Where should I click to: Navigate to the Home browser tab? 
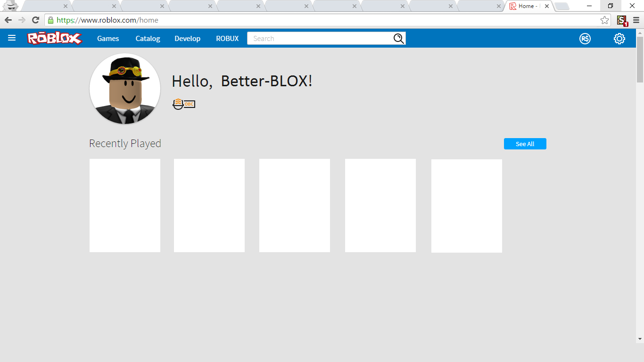coord(526,6)
